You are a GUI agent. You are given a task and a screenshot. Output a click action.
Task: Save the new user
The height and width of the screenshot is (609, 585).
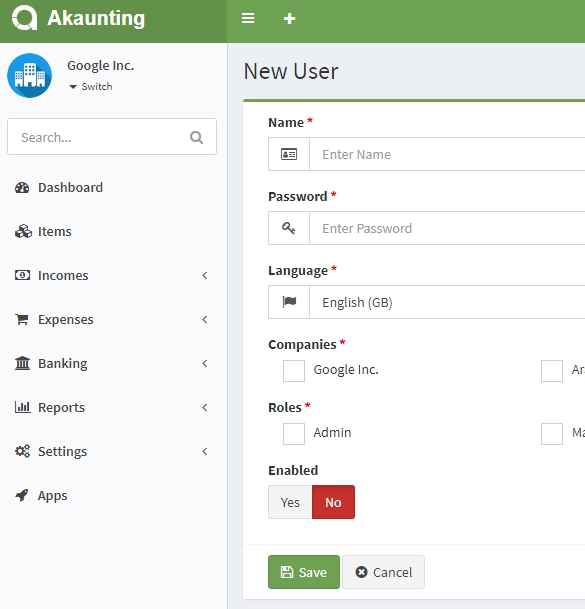(x=304, y=572)
